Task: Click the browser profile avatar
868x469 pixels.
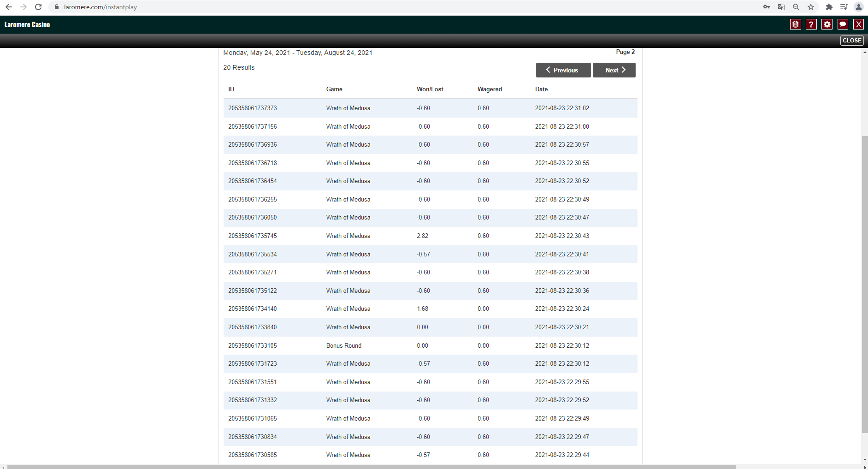Action: (858, 7)
